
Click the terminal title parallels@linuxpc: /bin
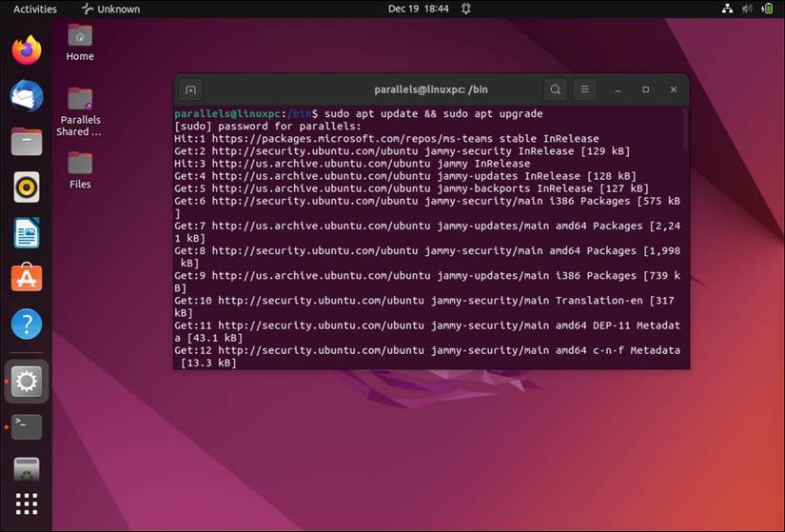[x=431, y=89]
